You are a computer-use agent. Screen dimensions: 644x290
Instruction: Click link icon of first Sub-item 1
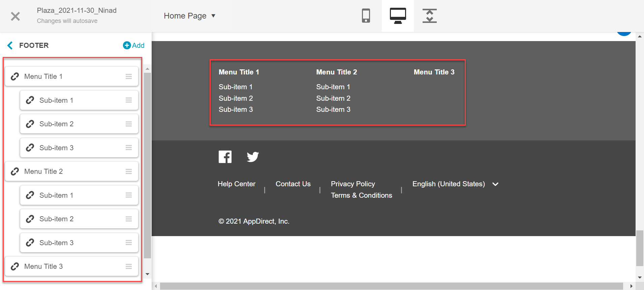tap(30, 100)
